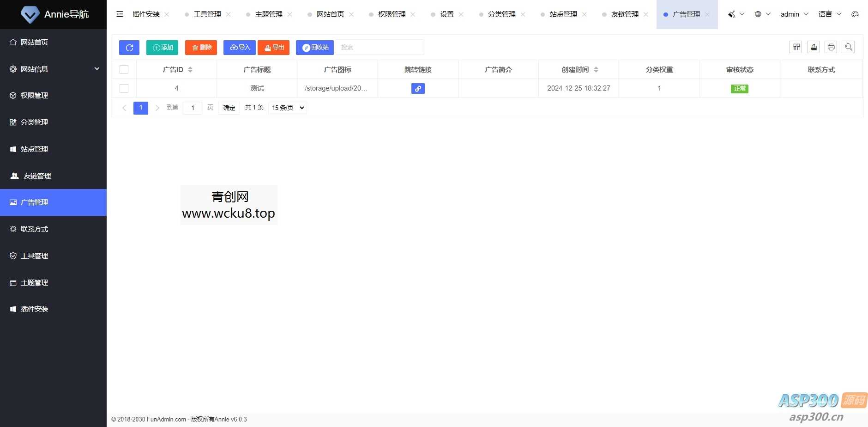Click the 回收站 recycle bin button

[314, 47]
